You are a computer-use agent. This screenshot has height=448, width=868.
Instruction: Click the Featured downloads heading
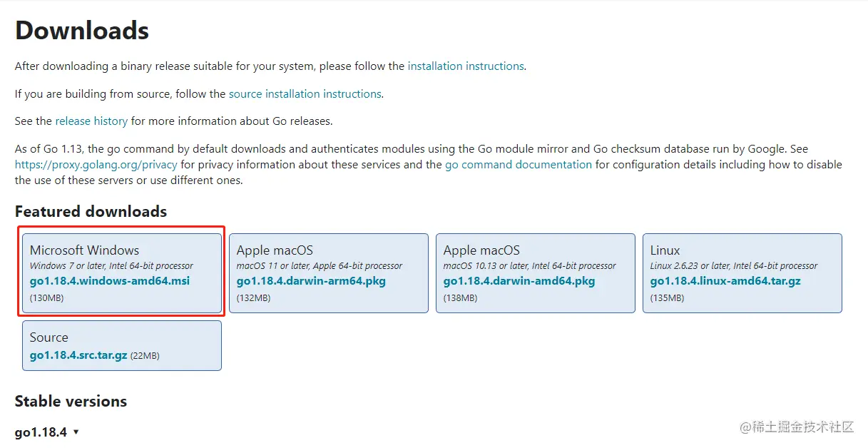pos(91,212)
